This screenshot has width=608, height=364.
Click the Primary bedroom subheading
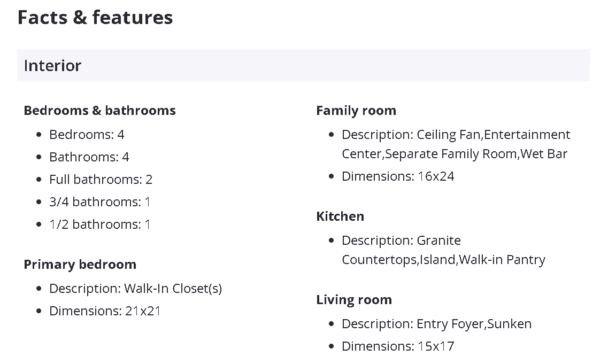[x=80, y=265]
